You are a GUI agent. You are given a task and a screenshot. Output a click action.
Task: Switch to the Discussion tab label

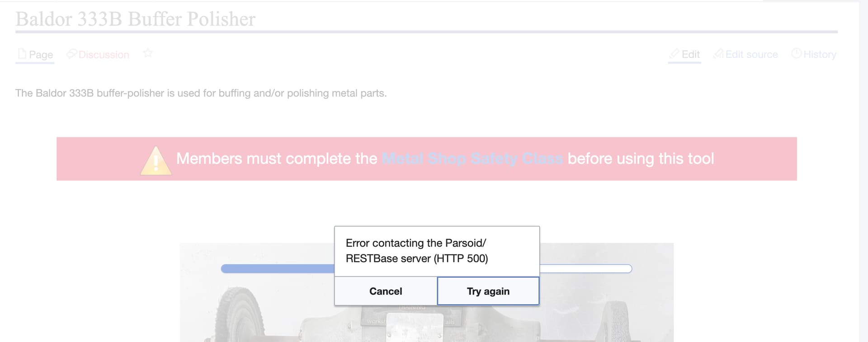click(104, 55)
